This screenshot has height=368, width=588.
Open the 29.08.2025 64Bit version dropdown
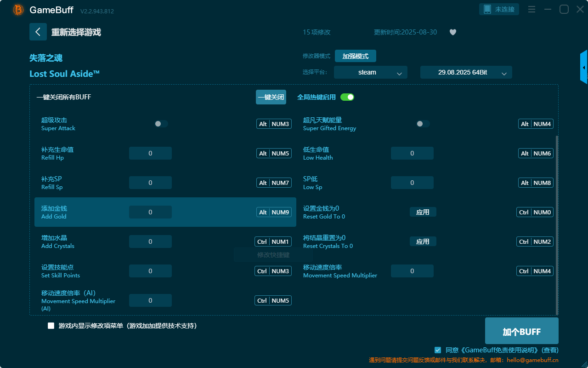point(466,72)
